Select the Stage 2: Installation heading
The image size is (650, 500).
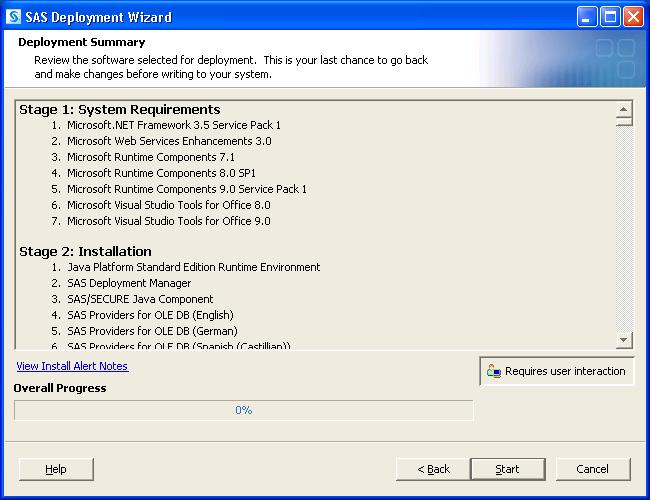(86, 251)
